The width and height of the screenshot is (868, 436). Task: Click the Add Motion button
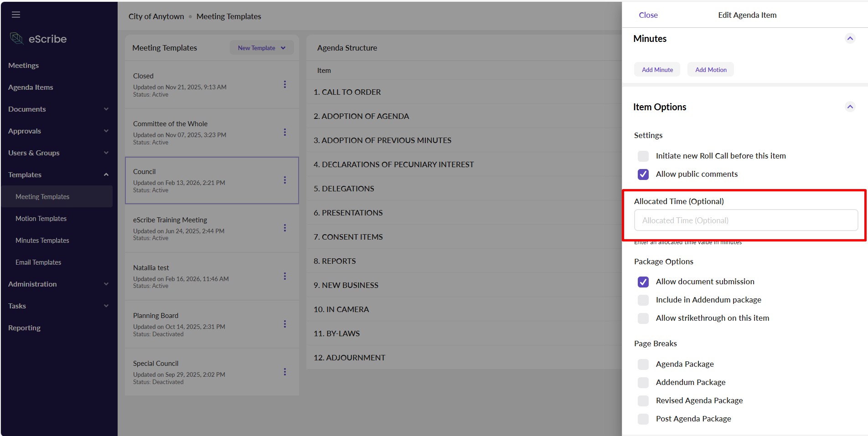711,70
